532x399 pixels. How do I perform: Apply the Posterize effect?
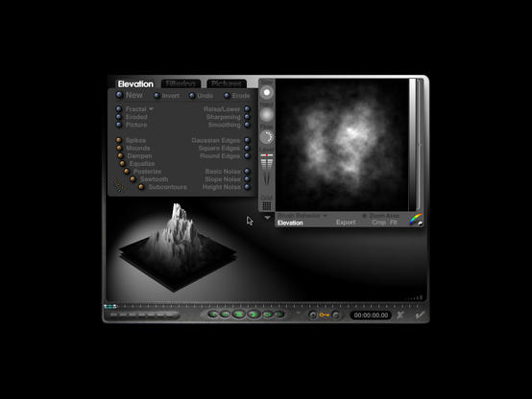[127, 171]
